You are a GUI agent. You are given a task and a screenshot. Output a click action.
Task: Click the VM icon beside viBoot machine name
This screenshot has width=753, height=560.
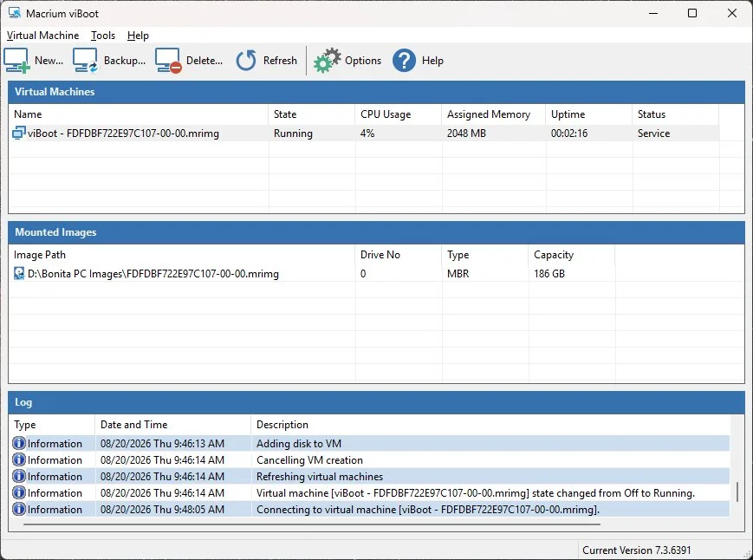pos(19,133)
